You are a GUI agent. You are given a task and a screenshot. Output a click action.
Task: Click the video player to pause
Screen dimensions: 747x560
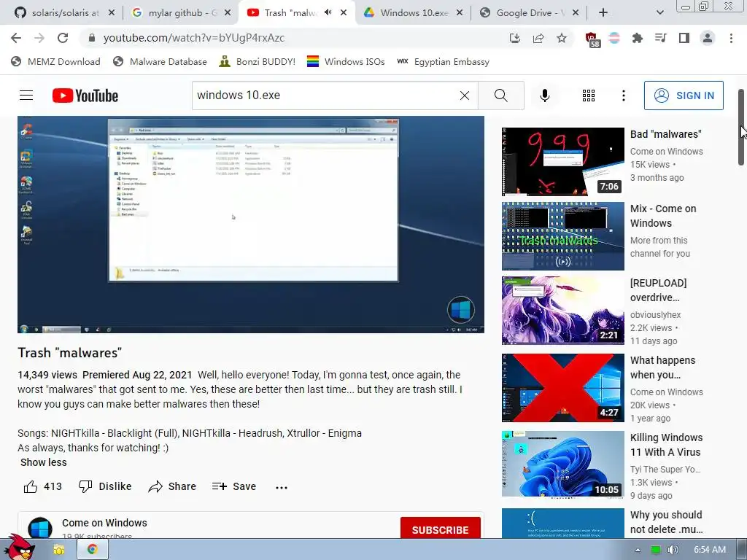click(251, 225)
